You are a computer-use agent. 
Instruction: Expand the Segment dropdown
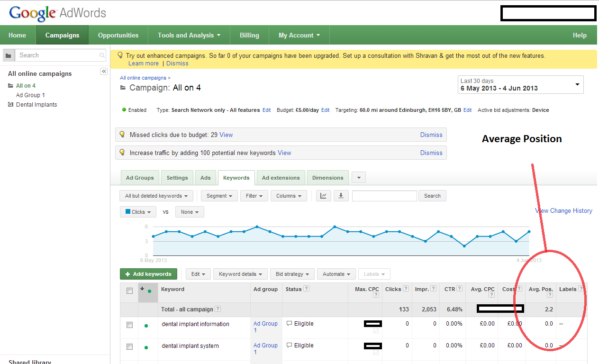click(219, 196)
